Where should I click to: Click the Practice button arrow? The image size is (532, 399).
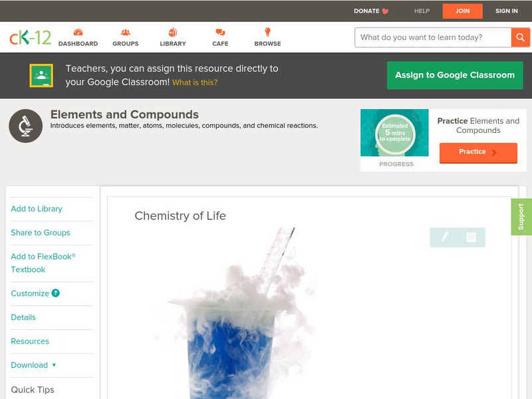(x=494, y=152)
